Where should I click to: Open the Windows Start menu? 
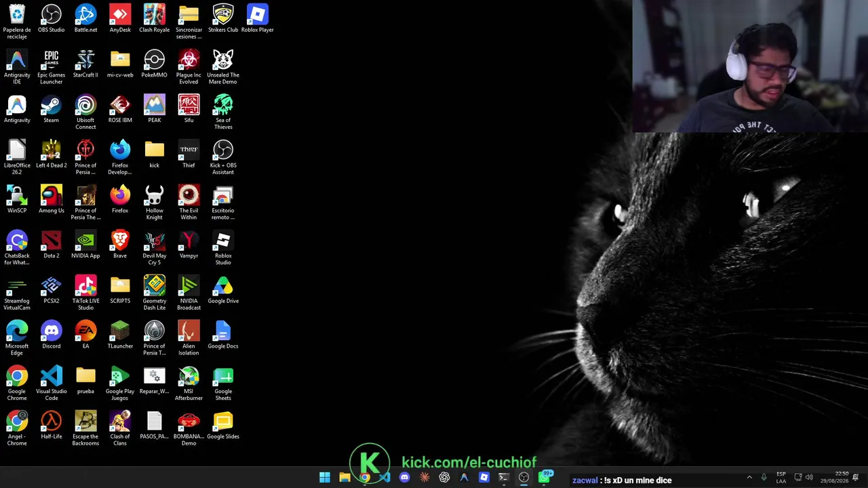click(x=325, y=478)
